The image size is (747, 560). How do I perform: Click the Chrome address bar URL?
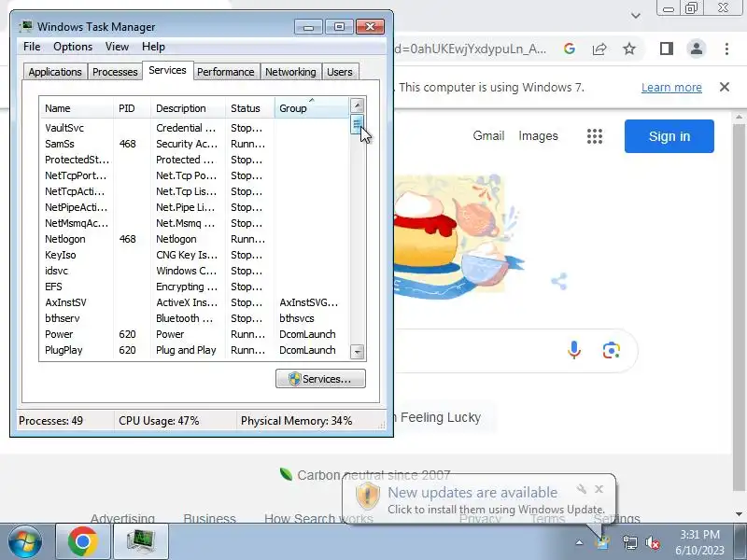click(471, 49)
